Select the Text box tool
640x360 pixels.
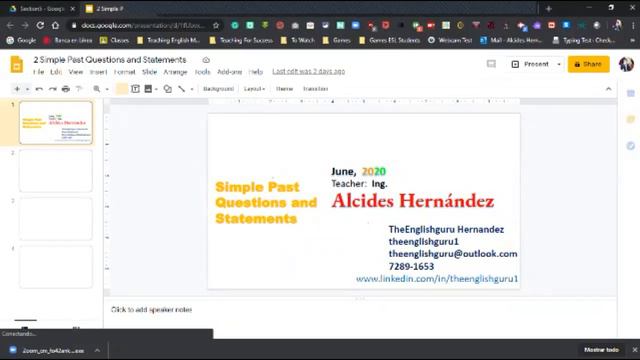135,89
